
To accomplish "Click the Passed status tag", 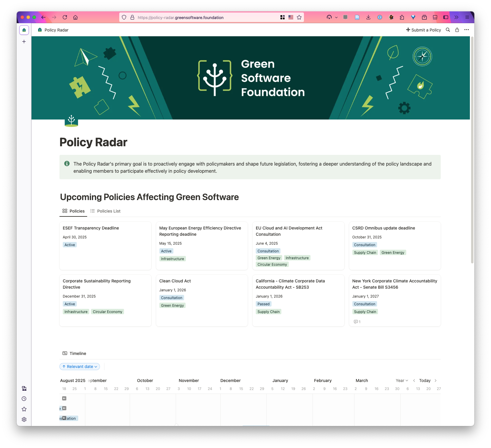I will click(263, 304).
